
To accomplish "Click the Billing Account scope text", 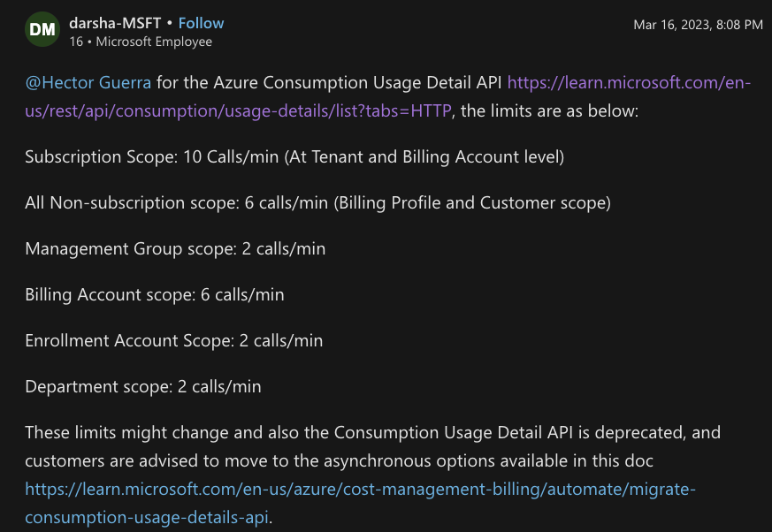I will coord(155,294).
